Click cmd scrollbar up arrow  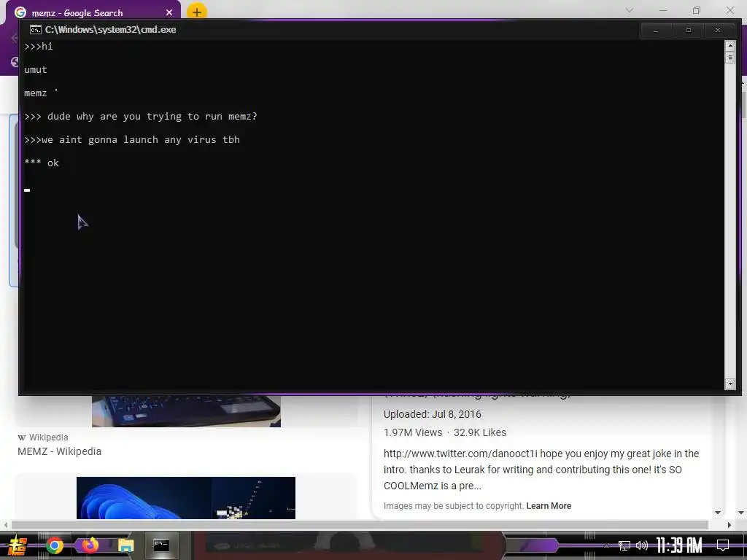coord(729,46)
